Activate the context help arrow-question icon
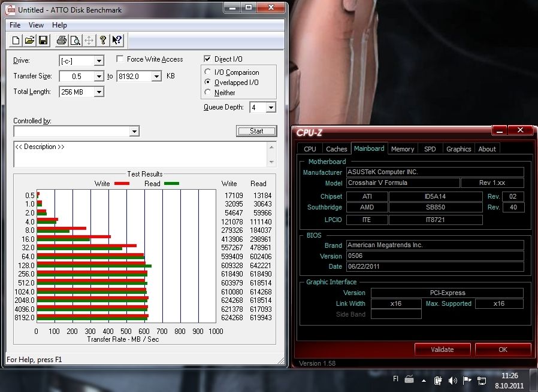Viewport: 538px width, 392px height. [x=117, y=41]
